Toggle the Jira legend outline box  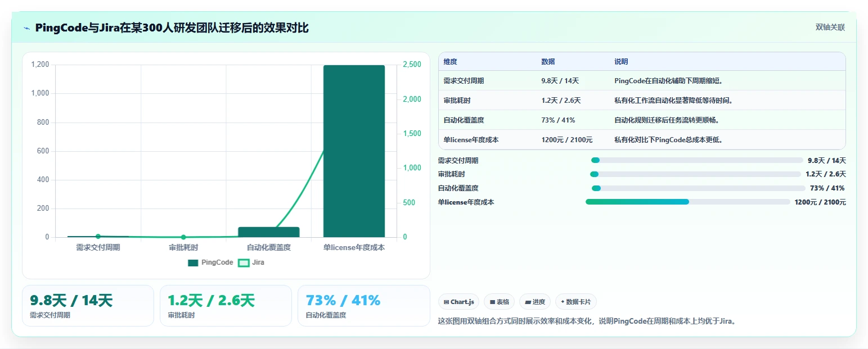pyautogui.click(x=244, y=262)
